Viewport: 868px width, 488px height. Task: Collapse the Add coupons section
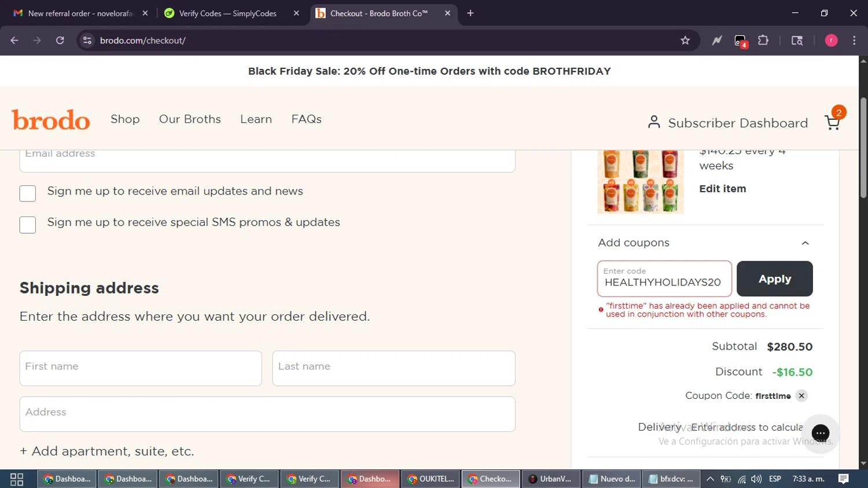(805, 243)
